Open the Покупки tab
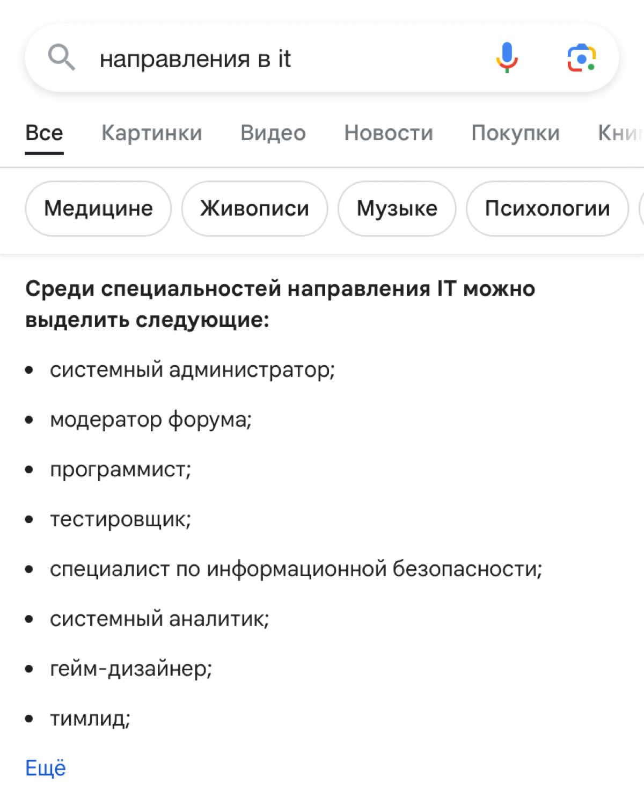Viewport: 644px width, 812px height. (515, 133)
